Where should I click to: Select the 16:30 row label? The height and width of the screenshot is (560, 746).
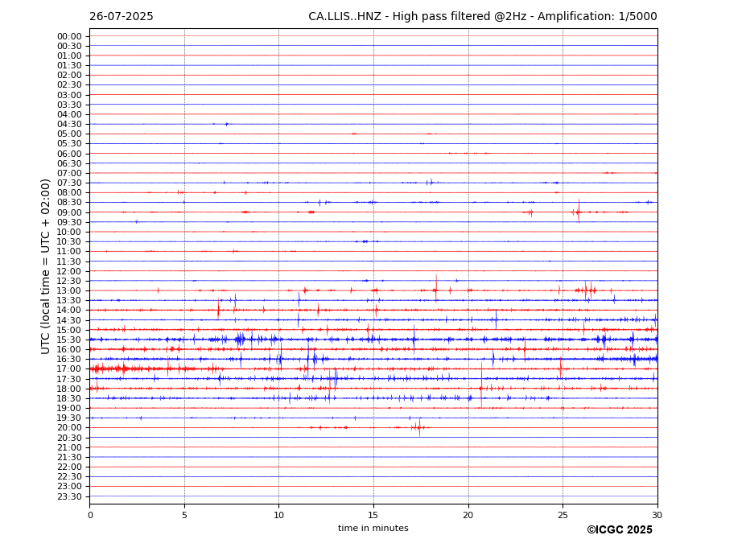pyautogui.click(x=69, y=359)
